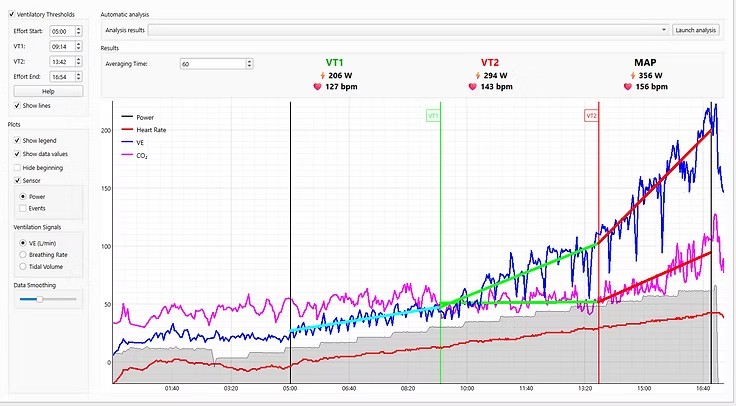736x406 pixels.
Task: Click the VE legend entry
Action: 133,143
